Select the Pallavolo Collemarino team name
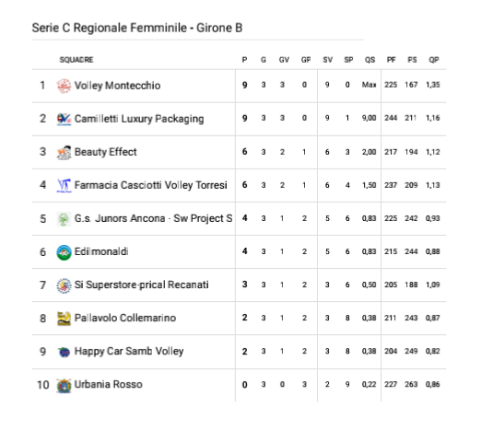 pyautogui.click(x=125, y=318)
